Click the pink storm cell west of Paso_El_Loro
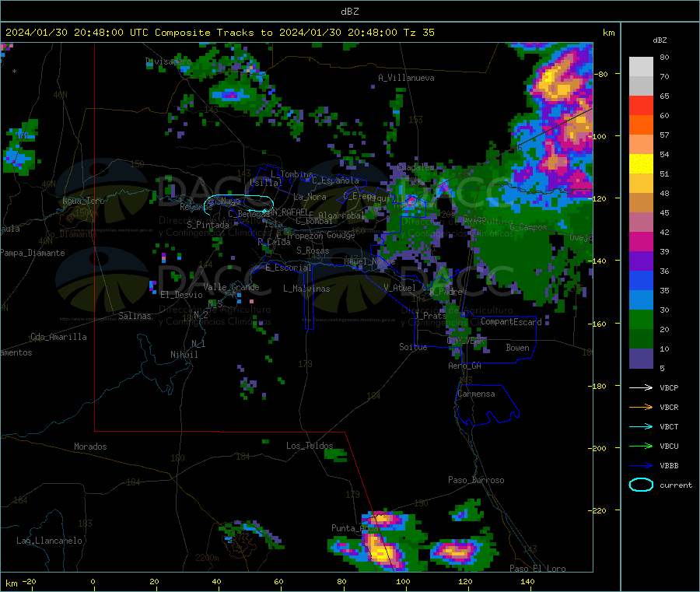 pyautogui.click(x=455, y=551)
